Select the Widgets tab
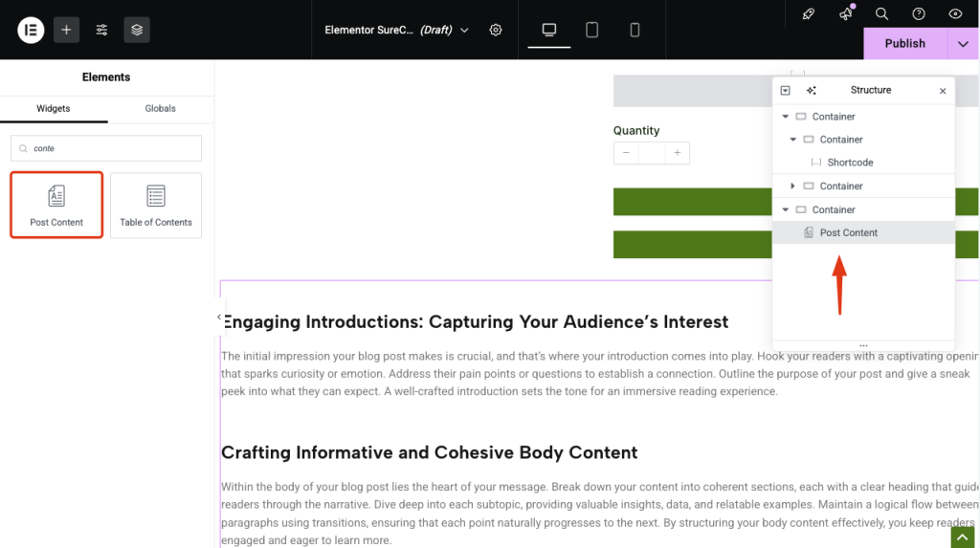The width and height of the screenshot is (980, 548). [x=54, y=108]
